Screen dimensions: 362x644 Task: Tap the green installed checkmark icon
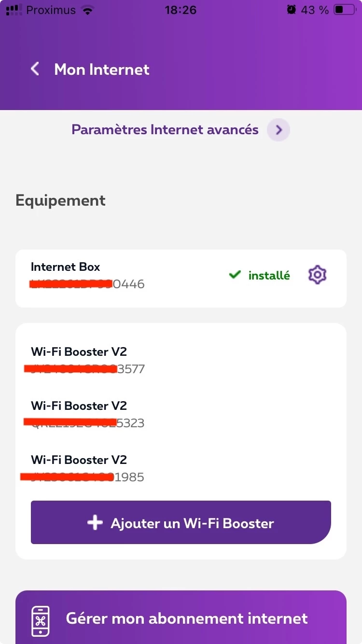coord(235,275)
